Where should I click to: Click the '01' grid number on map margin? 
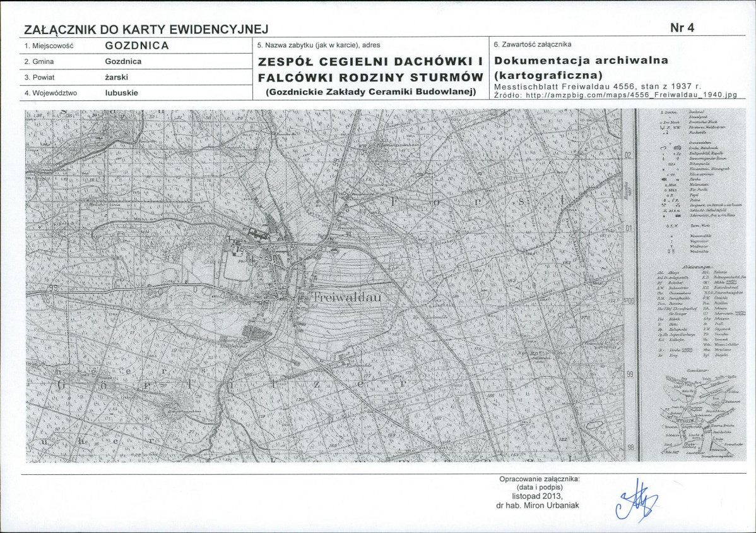(x=629, y=228)
